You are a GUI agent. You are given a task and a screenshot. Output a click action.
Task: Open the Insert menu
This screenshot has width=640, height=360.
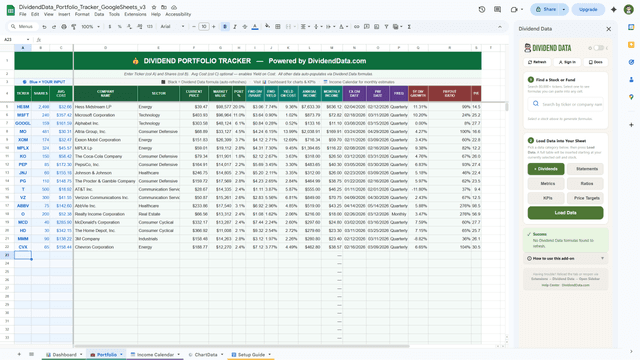click(x=64, y=14)
